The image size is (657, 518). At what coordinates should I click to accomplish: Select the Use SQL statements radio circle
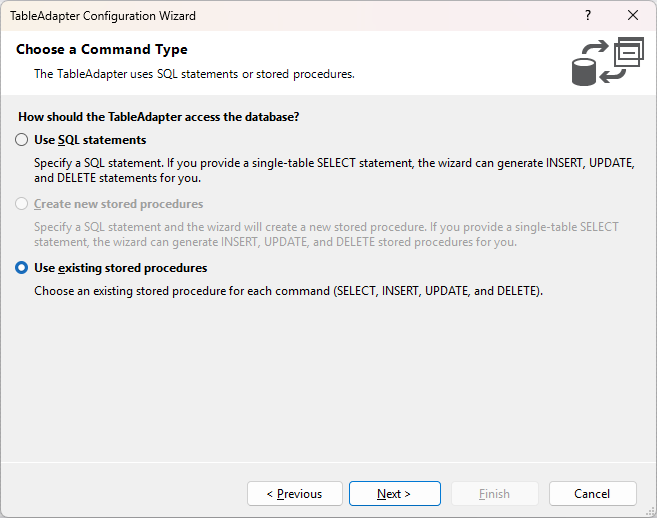tap(22, 140)
